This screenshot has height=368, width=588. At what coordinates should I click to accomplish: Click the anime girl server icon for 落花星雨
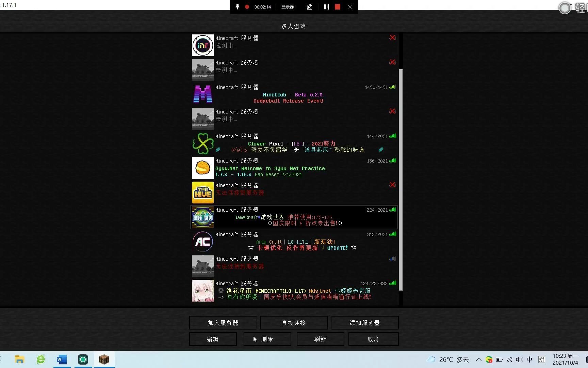[x=202, y=291]
